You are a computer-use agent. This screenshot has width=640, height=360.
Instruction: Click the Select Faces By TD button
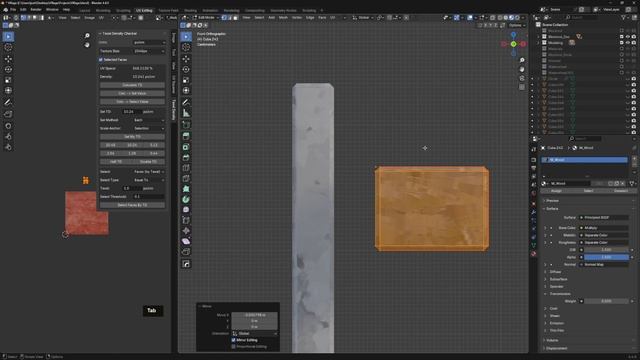coord(132,205)
